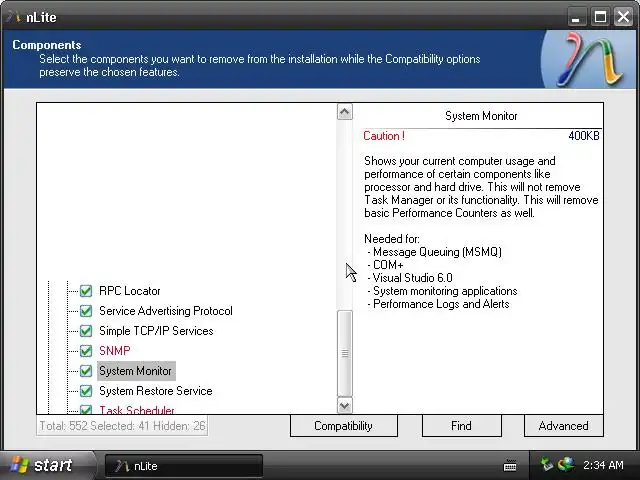Click the 'Total: 552 Selected: 41' status text
Image resolution: width=640 pixels, height=480 pixels.
coord(122,426)
